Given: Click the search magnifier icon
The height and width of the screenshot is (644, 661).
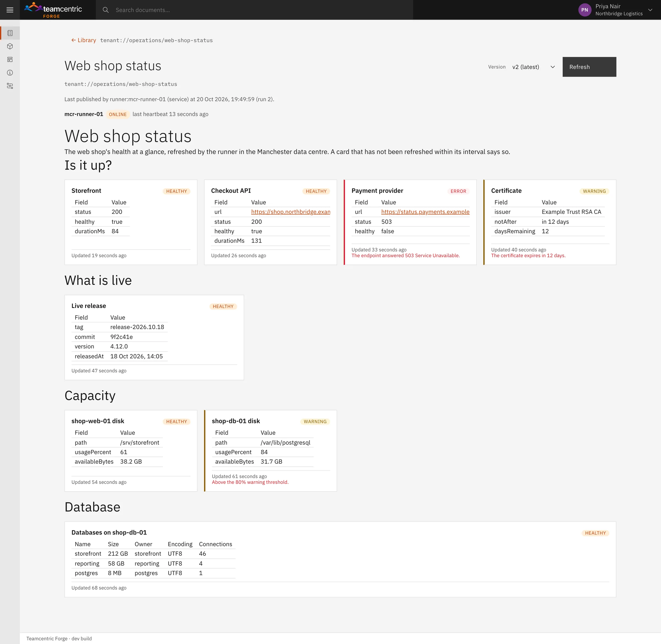Looking at the screenshot, I should point(105,10).
